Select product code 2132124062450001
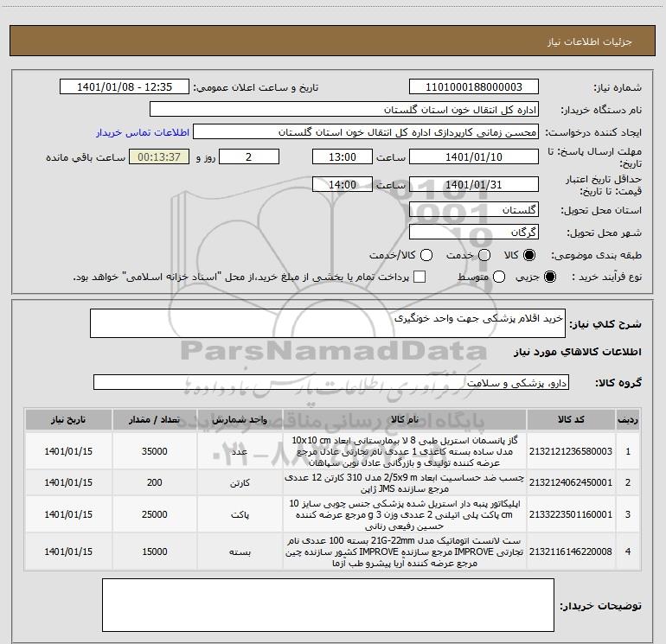The width and height of the screenshot is (666, 644). (571, 482)
